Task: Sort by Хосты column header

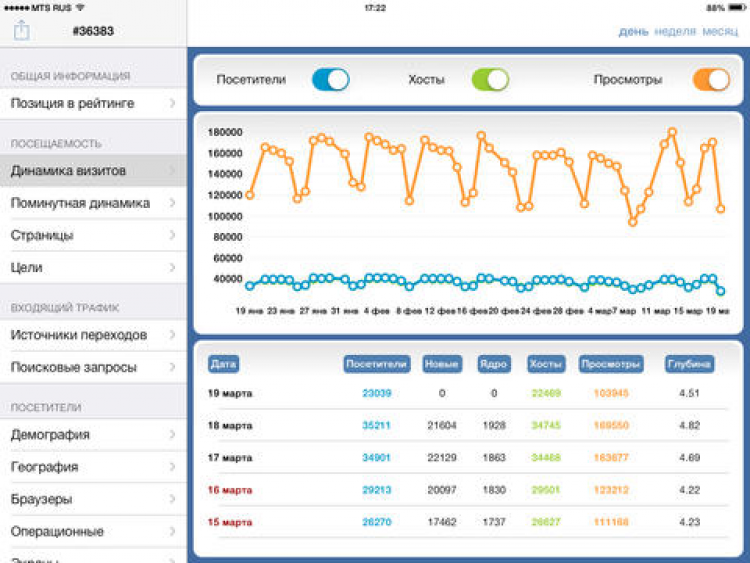Action: (546, 364)
